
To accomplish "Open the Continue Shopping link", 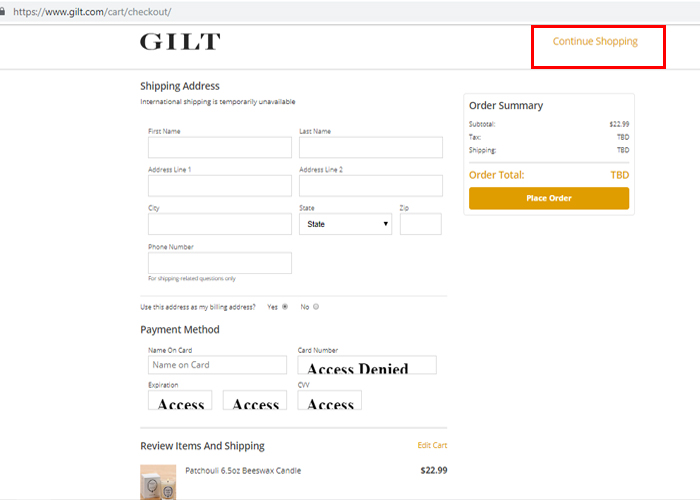I will (x=595, y=42).
